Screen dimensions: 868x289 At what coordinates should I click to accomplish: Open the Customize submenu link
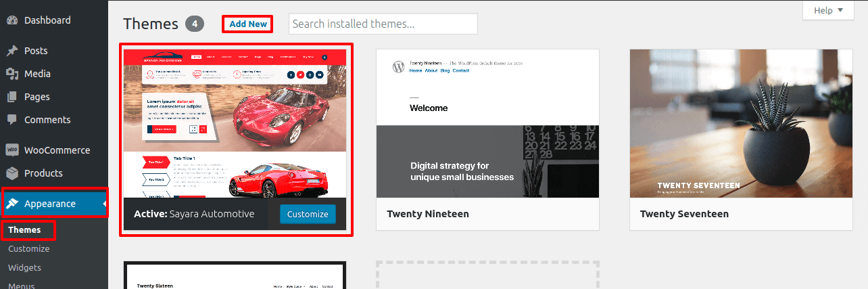pos(29,249)
